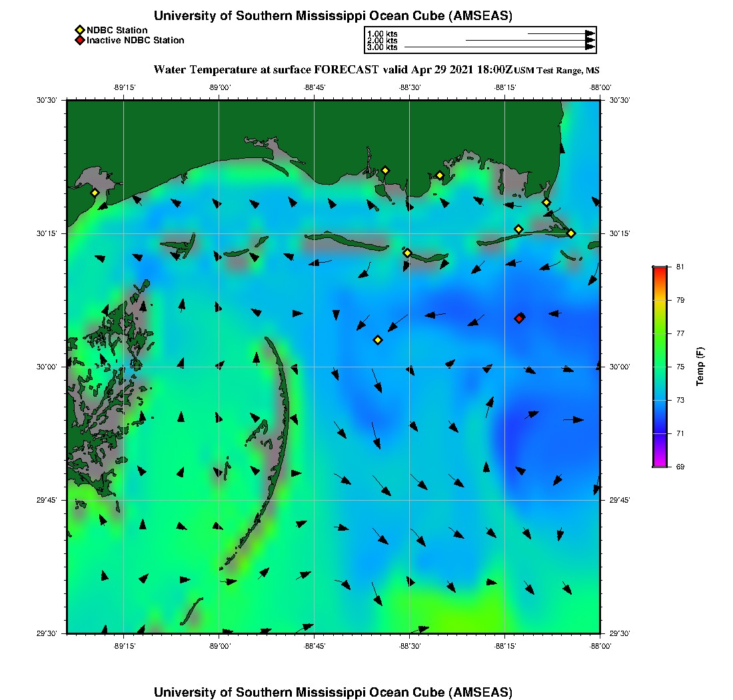Click the "71" color bar value
Viewport: 733px width, 700px height.
click(680, 433)
